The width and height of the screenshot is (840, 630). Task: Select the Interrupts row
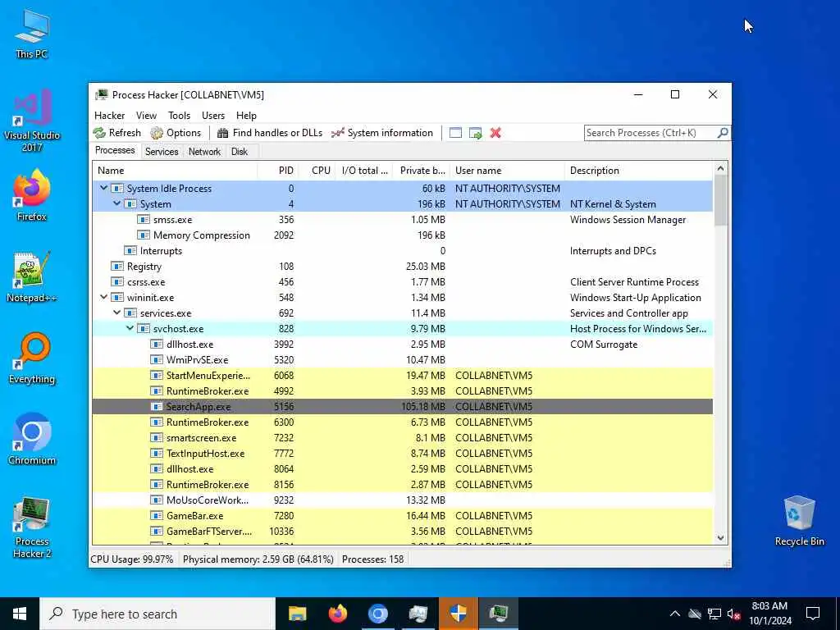[x=402, y=251]
